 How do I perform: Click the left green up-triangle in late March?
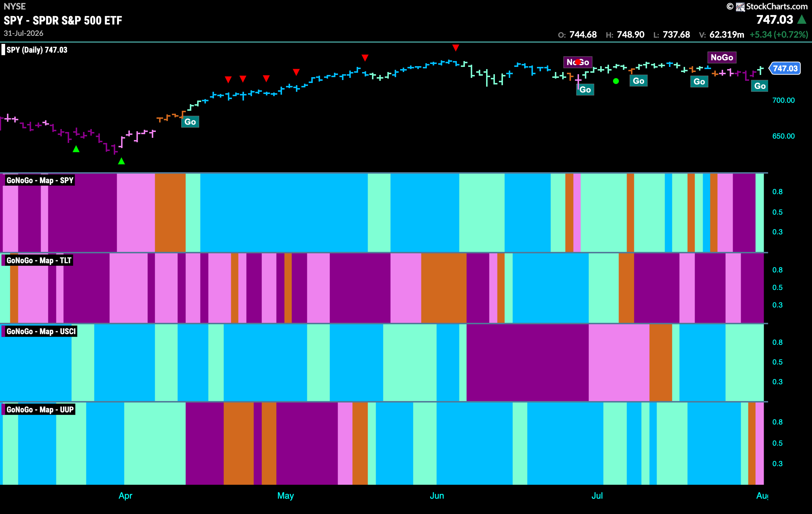(x=76, y=149)
